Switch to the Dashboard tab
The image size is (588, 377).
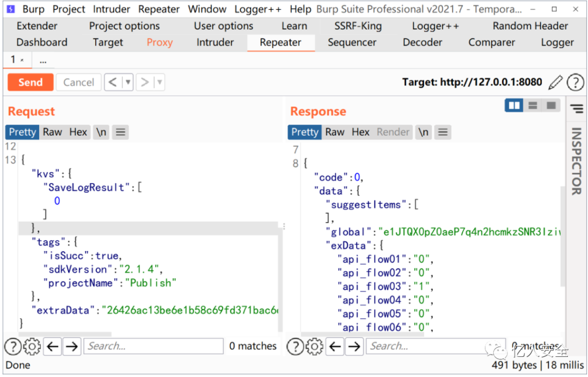41,42
